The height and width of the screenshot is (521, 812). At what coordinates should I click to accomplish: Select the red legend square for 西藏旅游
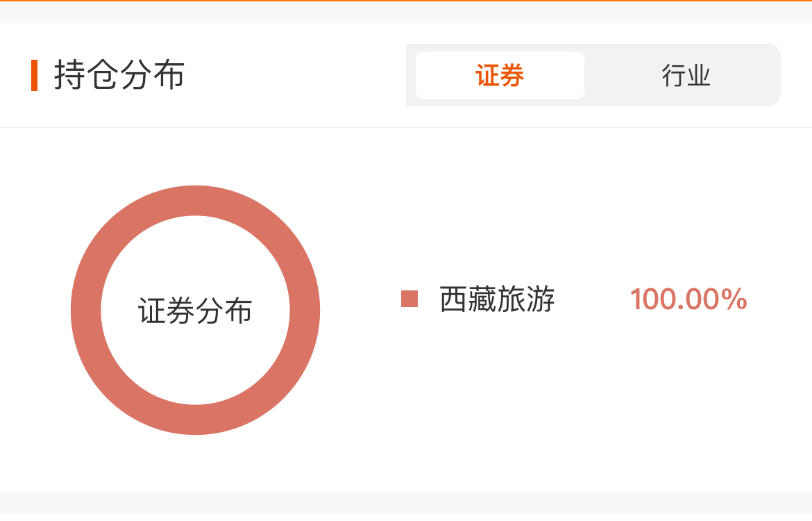pos(409,299)
